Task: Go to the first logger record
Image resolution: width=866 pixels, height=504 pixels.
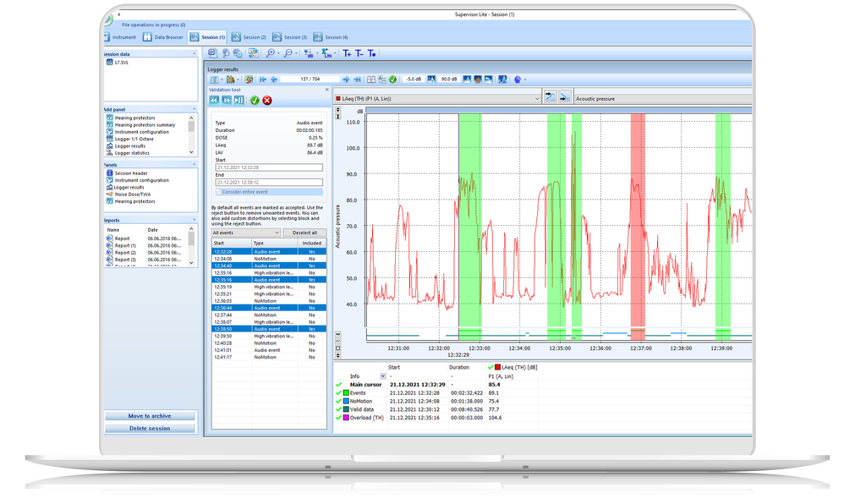Action: coord(263,79)
